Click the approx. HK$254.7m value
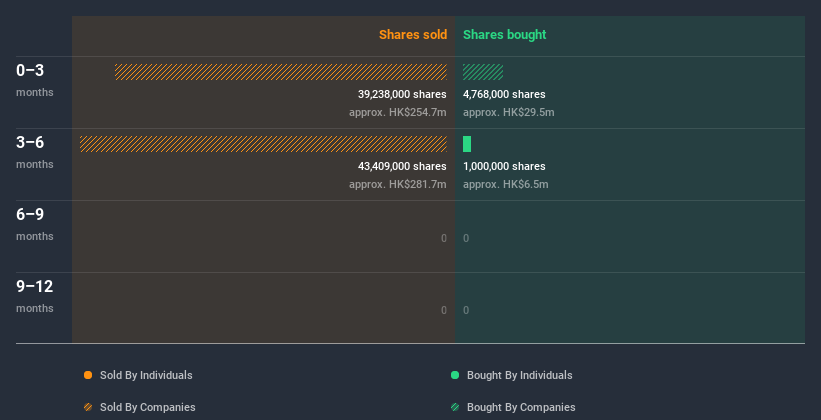 398,113
